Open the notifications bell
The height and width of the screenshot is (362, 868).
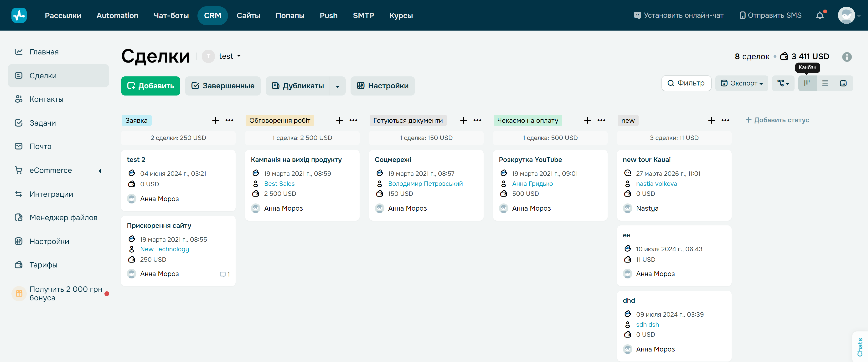click(820, 15)
